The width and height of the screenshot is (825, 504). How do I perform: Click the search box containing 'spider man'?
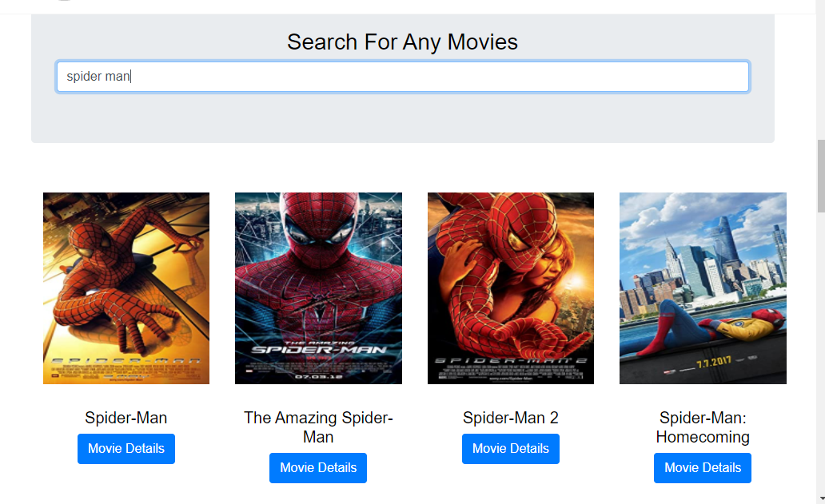[x=402, y=77]
